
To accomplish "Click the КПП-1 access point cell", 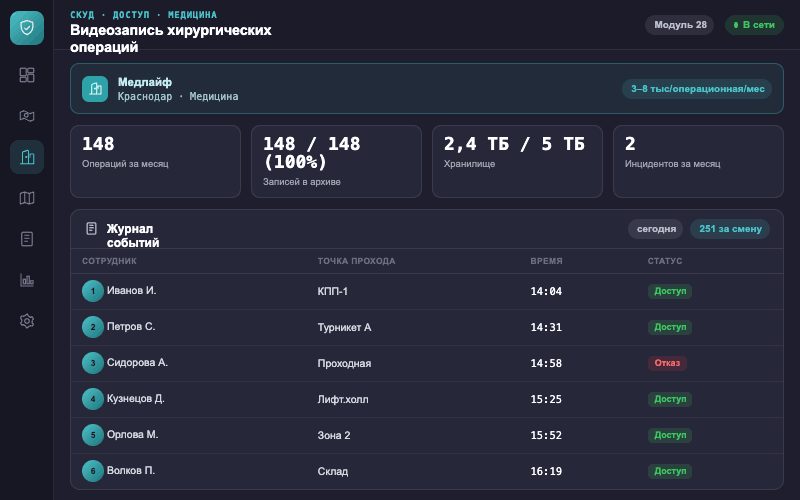I will [x=333, y=291].
